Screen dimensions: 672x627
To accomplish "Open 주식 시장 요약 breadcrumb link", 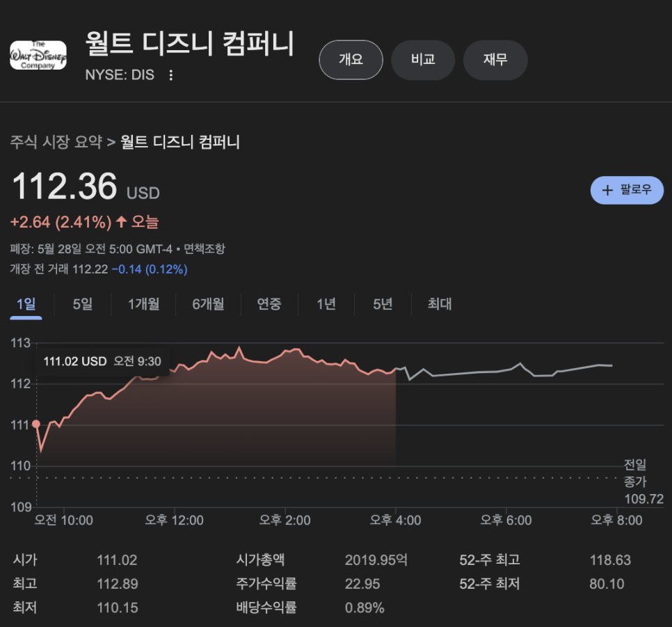I will (x=56, y=142).
